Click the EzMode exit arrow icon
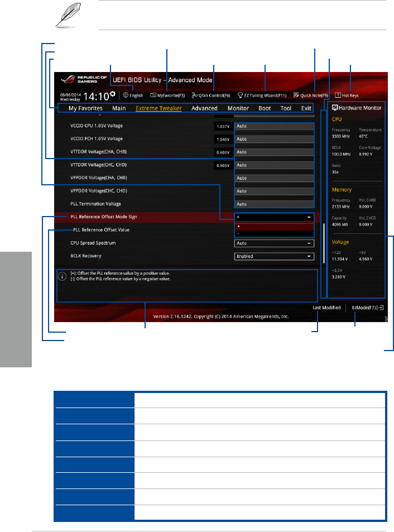Screen dimensions: 394x532 pyautogui.click(x=381, y=308)
